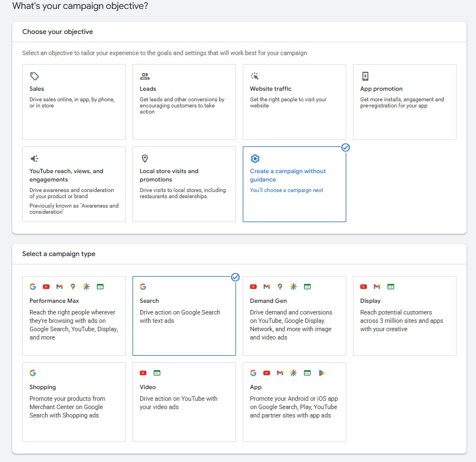Click the YouTube icon in Performance Max card
Screen dimensions: 476x462
tap(46, 287)
